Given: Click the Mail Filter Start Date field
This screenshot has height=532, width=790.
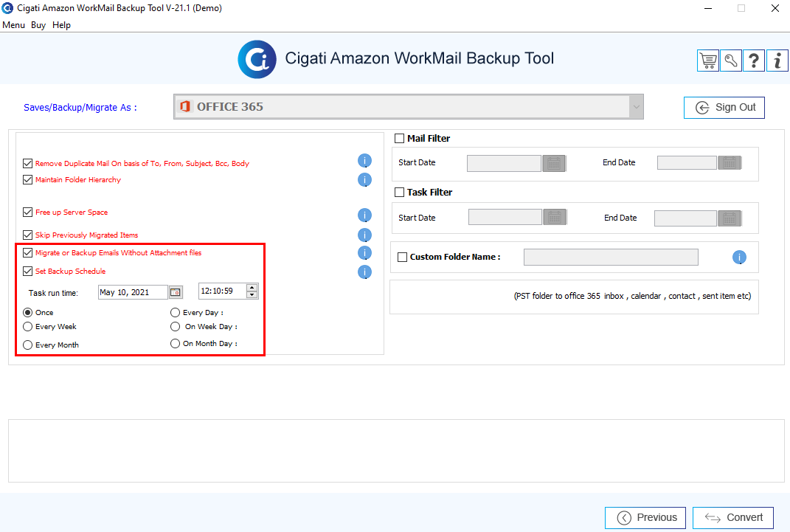Looking at the screenshot, I should point(504,163).
